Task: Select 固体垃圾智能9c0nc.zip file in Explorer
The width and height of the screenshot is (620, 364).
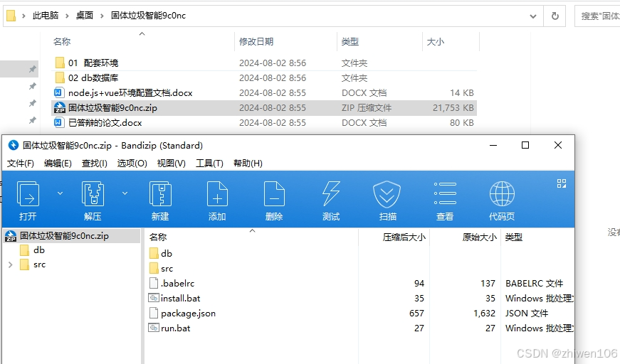Action: [112, 108]
